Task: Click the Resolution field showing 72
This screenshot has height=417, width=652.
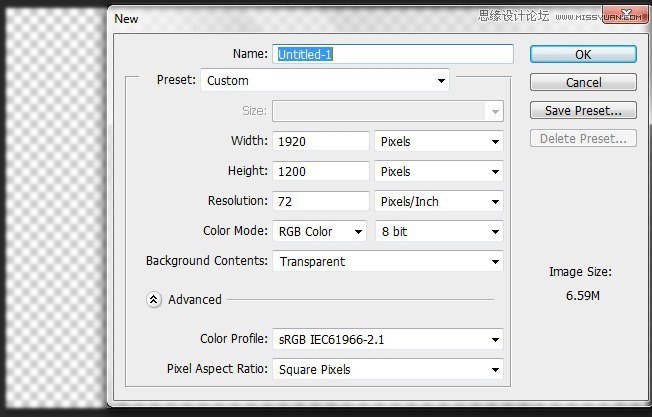Action: point(321,201)
